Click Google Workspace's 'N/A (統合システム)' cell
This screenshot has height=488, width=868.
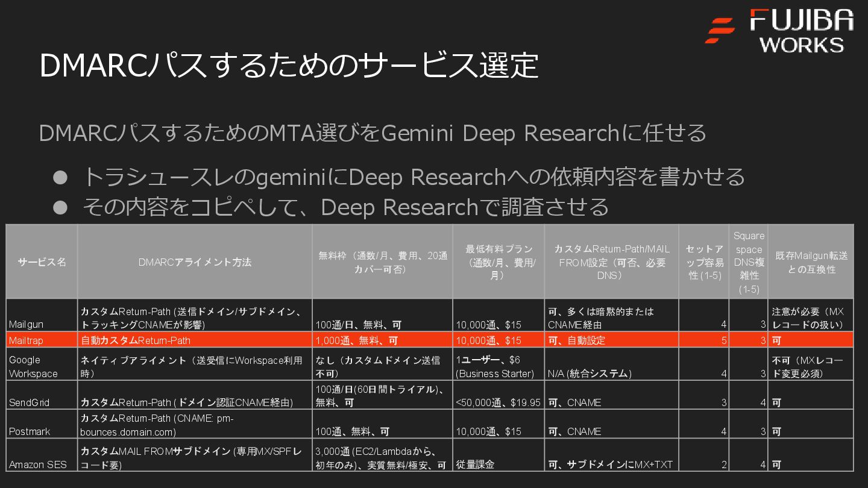[611, 364]
